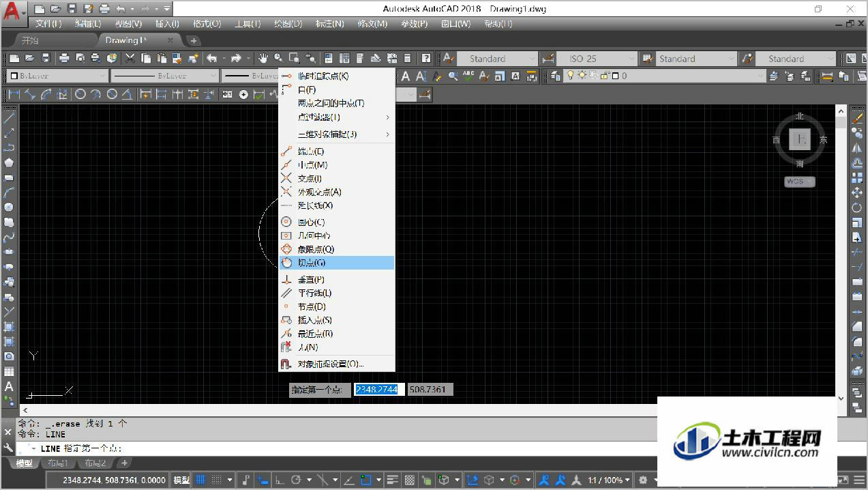868x490 pixels.
Task: Click the Erase tool in modify toolbar
Action: [x=857, y=118]
